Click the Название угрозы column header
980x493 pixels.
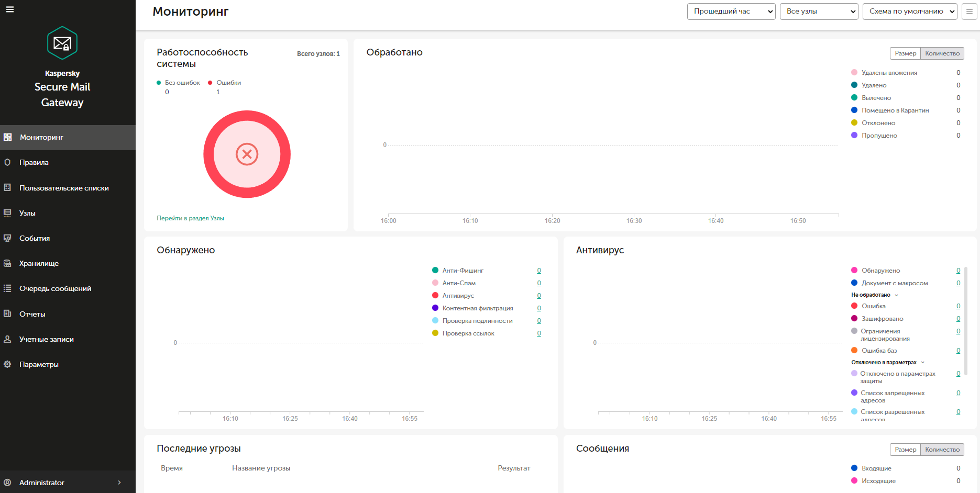261,468
